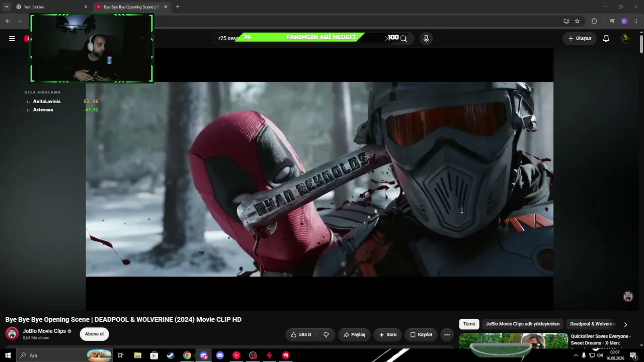Click the AnitaLavinia leaderboard entry
644x362 pixels.
[x=62, y=102]
